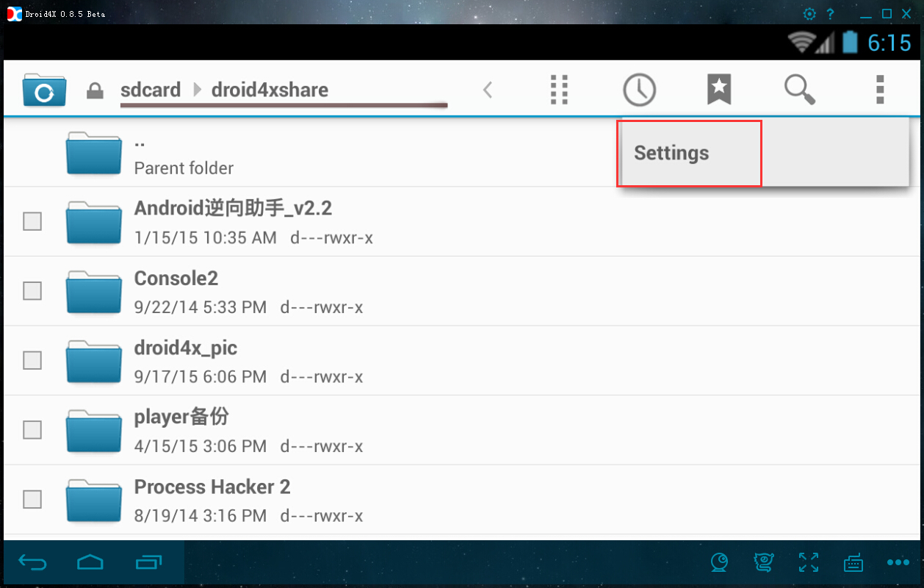This screenshot has width=924, height=588.
Task: Open Droid4X settings gear in title bar
Action: (x=809, y=14)
